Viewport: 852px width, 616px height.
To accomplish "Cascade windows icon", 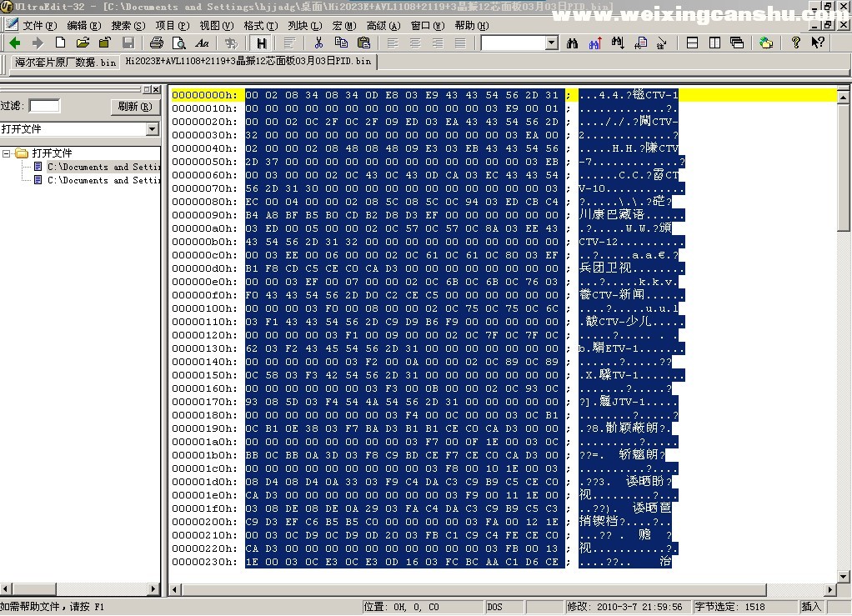I will (737, 43).
